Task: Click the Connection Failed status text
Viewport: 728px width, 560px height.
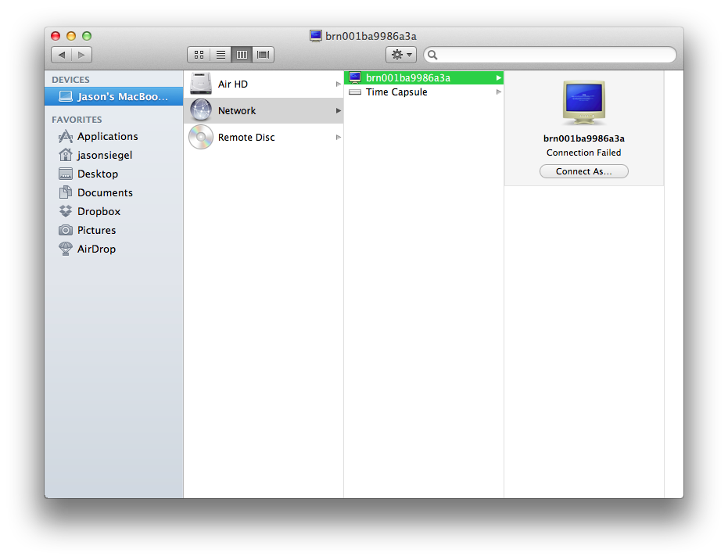Action: point(583,153)
